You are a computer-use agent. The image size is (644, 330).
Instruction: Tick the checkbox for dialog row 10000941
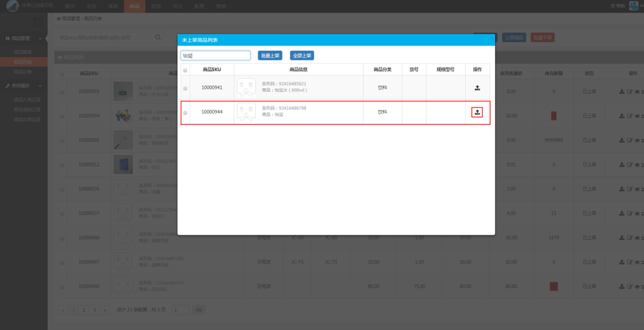pos(185,88)
